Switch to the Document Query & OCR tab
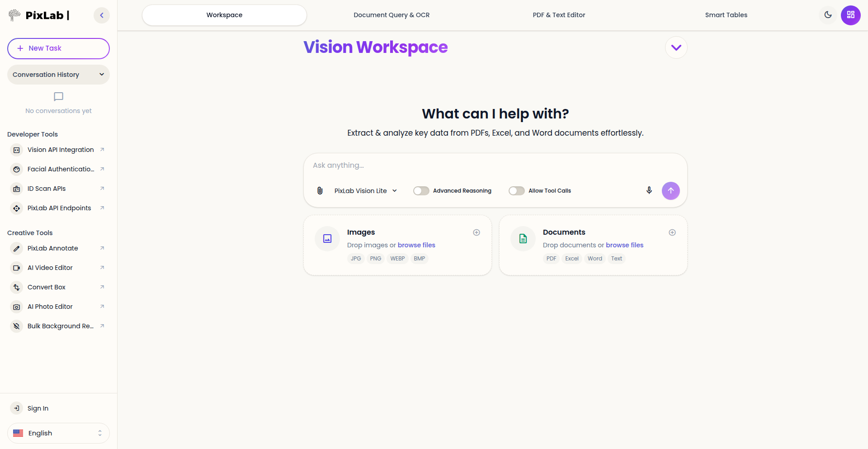This screenshot has height=449, width=868. point(392,15)
